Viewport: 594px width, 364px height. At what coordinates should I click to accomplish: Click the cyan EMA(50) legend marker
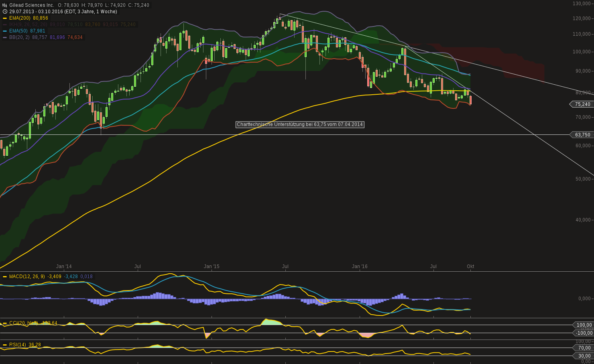[x=5, y=31]
